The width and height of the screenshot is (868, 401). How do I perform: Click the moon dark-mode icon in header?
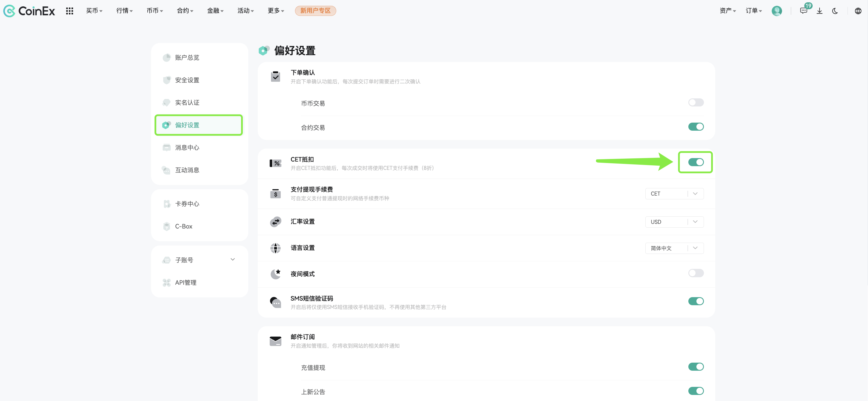(835, 11)
